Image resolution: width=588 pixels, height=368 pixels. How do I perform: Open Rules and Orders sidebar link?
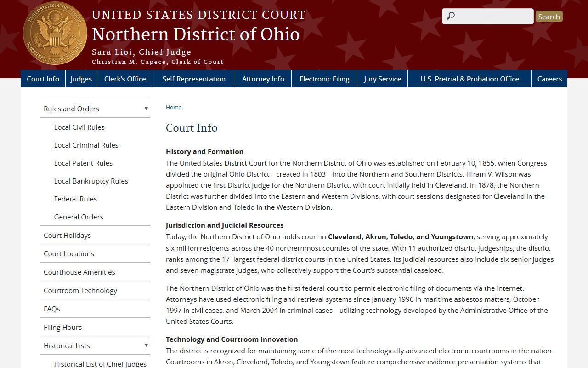tap(71, 109)
